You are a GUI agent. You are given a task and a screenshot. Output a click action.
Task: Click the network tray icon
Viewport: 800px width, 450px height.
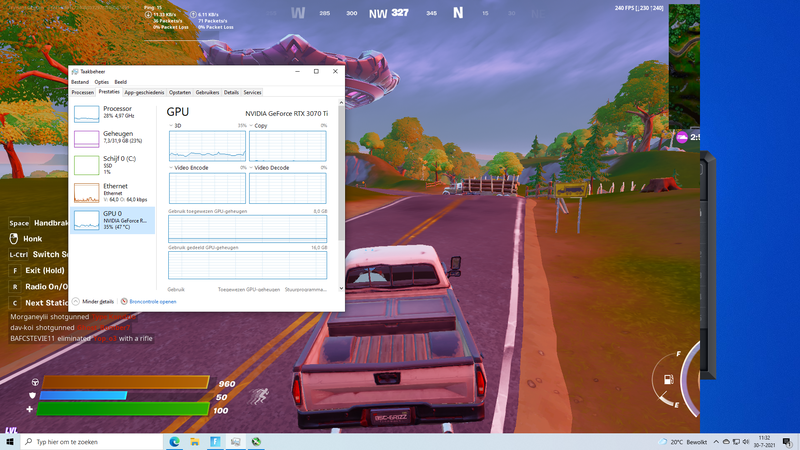click(x=736, y=442)
